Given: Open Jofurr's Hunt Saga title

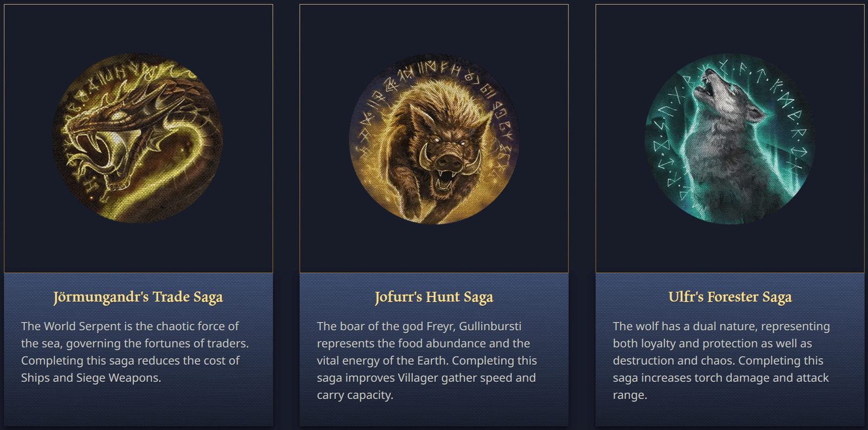Looking at the screenshot, I should click(x=434, y=297).
